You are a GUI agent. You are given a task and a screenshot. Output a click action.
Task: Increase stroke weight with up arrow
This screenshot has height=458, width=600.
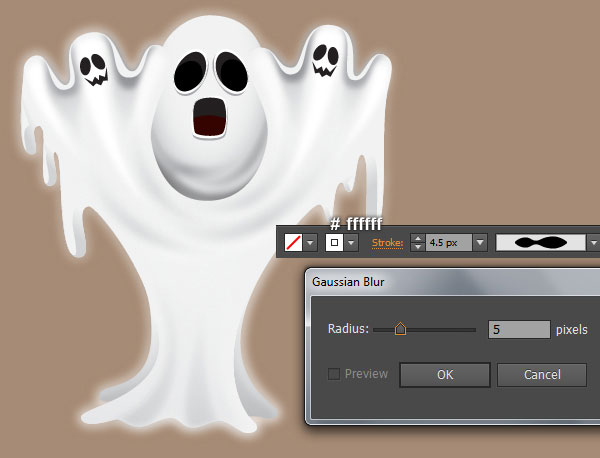click(x=418, y=238)
